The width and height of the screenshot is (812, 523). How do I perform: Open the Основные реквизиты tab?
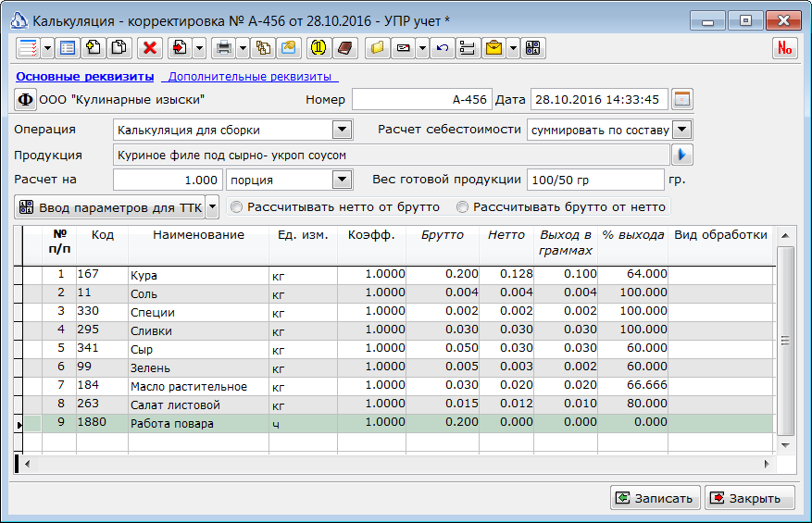85,77
